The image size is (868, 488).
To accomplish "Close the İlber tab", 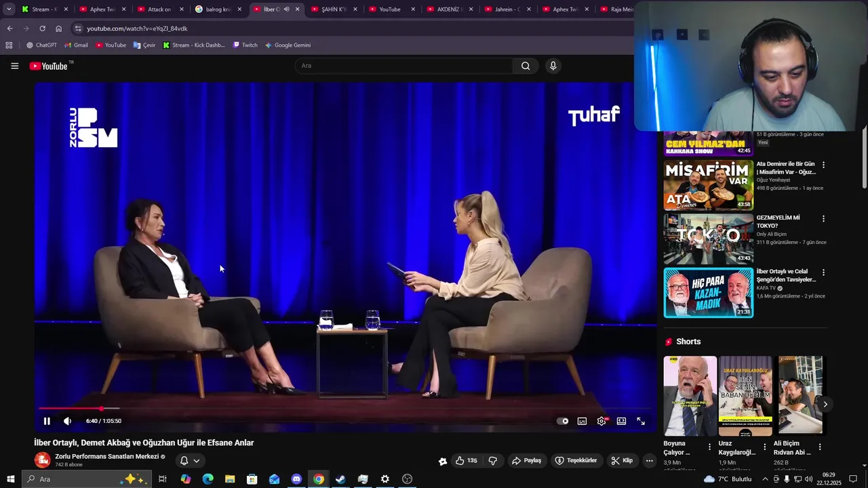I will pyautogui.click(x=297, y=9).
